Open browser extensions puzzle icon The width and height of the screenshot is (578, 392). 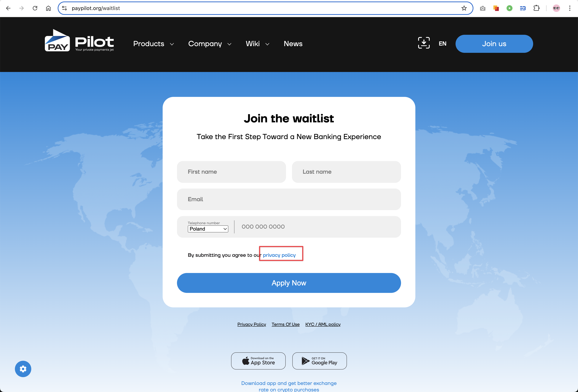coord(537,8)
